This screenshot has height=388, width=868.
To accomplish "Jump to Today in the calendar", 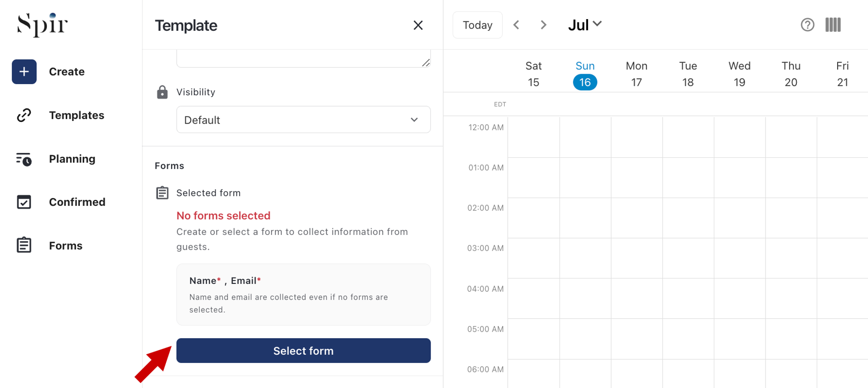I will [477, 25].
